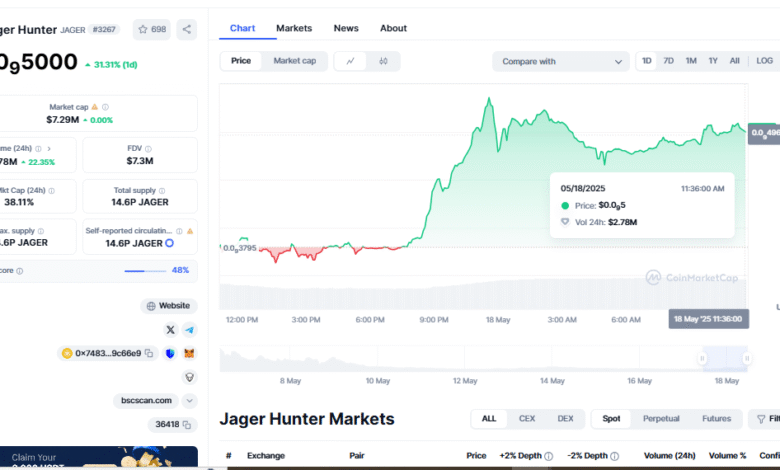Click the 14.6P JAGER total supply value
The height and width of the screenshot is (470, 780).
[140, 202]
